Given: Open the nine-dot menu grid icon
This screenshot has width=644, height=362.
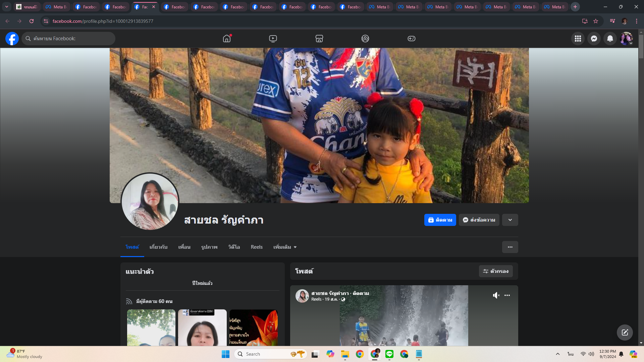Looking at the screenshot, I should [x=578, y=39].
